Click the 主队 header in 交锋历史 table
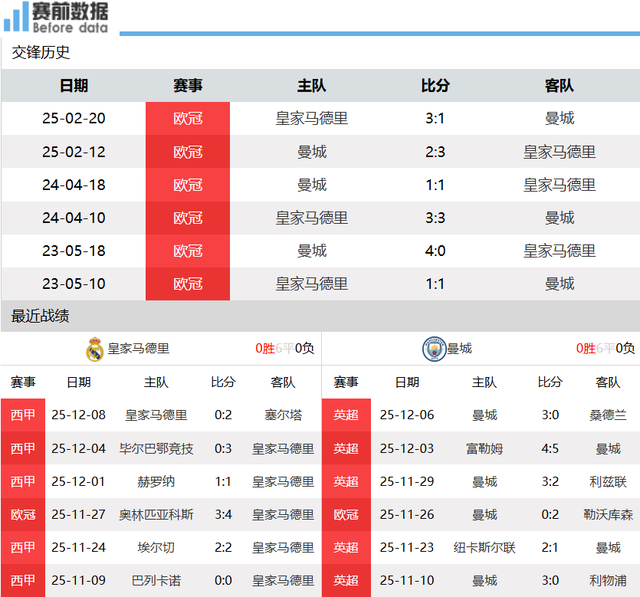Image resolution: width=640 pixels, height=597 pixels. [x=312, y=86]
